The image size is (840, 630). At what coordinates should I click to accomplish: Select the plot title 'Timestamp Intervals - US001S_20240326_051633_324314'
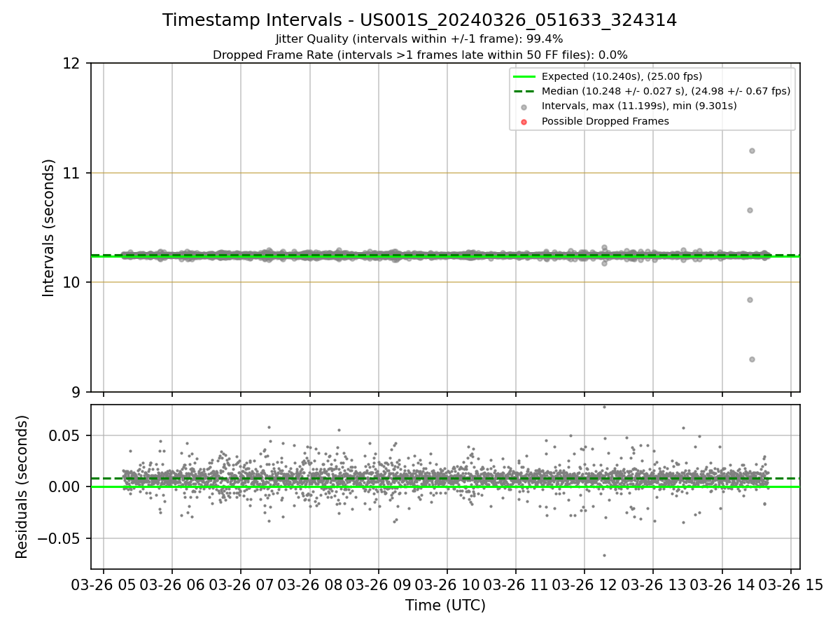click(419, 20)
